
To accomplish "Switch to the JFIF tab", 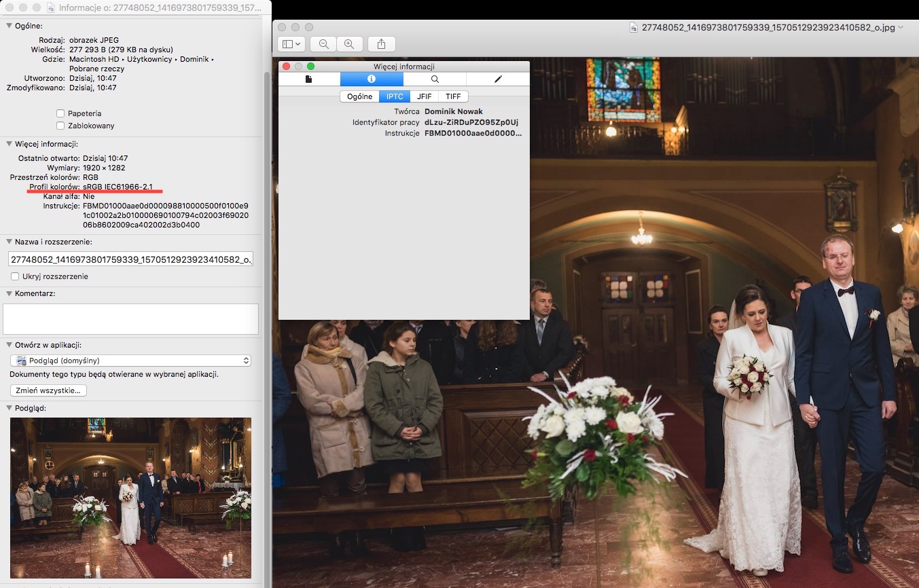I will [x=424, y=96].
